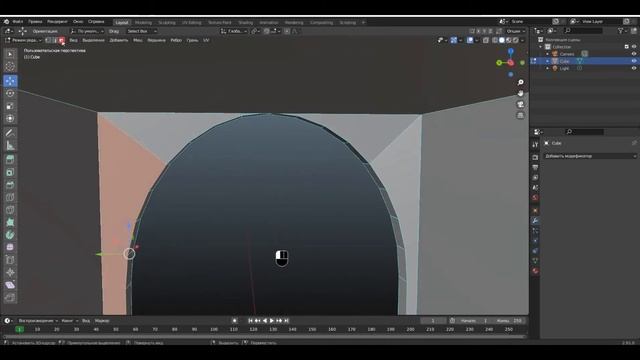The image size is (640, 360).
Task: Switch to the UV Editing workspace tab
Action: (x=192, y=22)
